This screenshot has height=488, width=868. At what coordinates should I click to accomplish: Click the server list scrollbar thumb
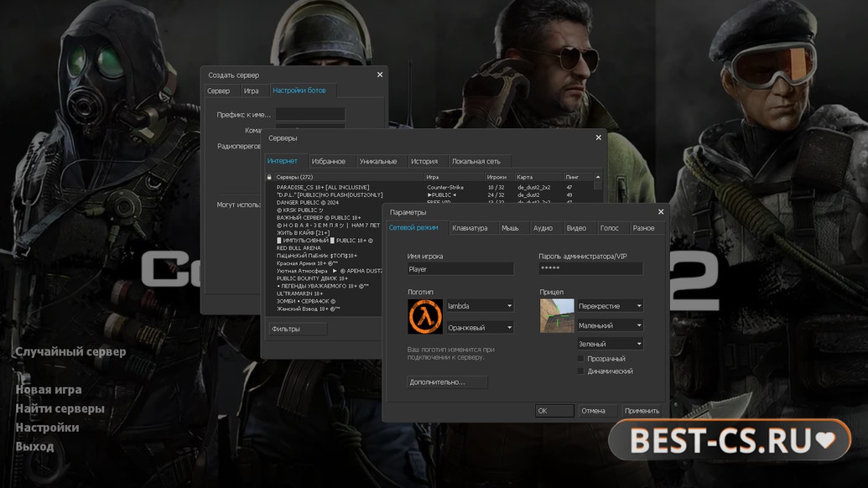pos(598,186)
